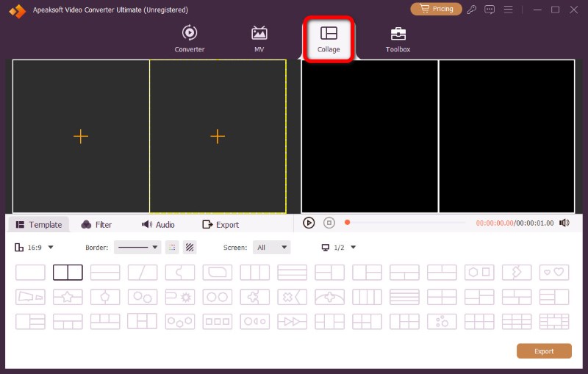Choose the pentagon on vertical line template

105,297
